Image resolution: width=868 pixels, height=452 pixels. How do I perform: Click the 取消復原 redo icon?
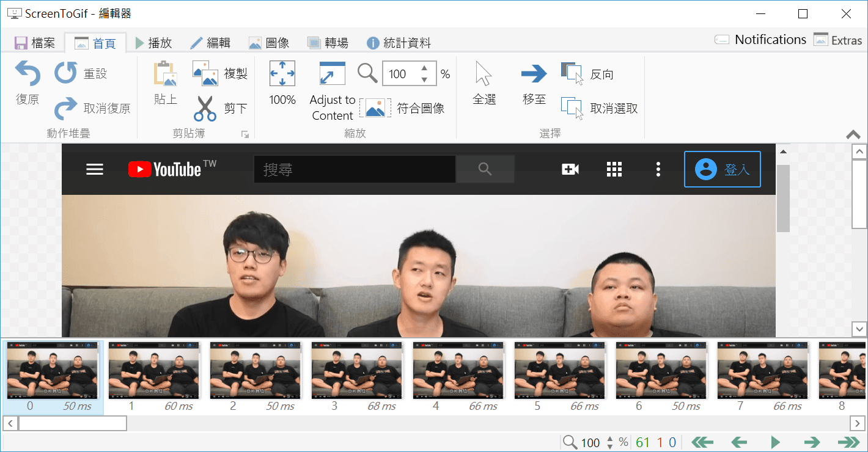pos(66,108)
